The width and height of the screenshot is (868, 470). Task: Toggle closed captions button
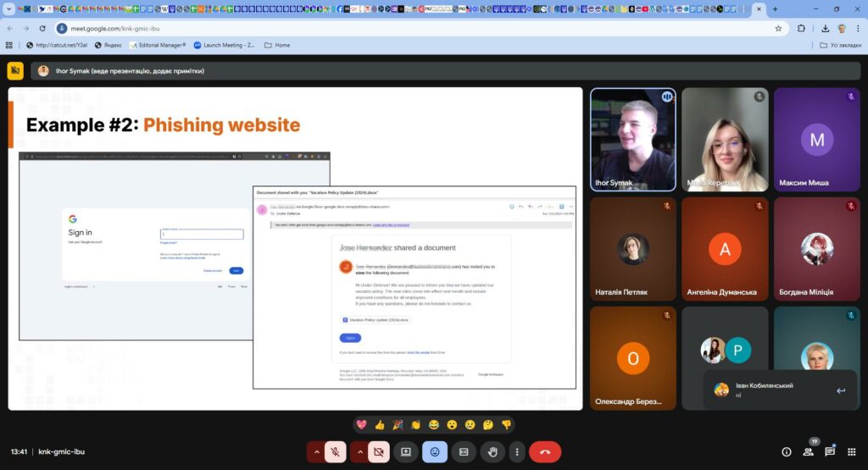click(463, 452)
